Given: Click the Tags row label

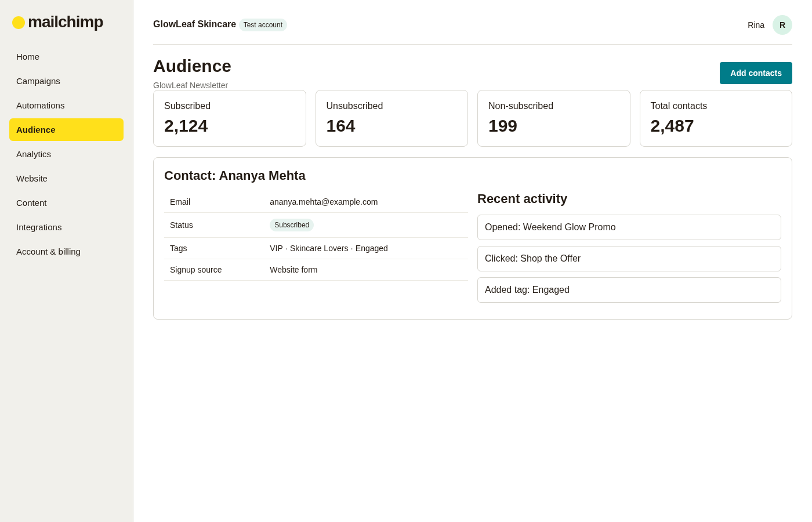Looking at the screenshot, I should [179, 248].
